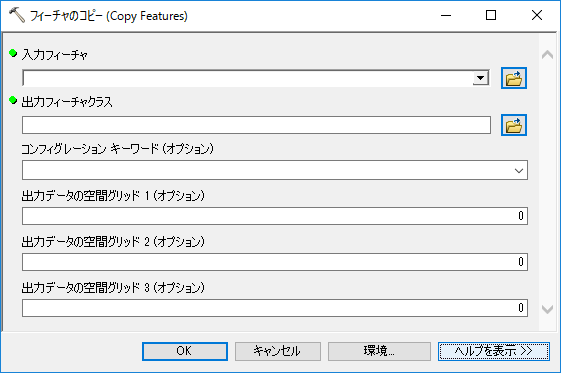The image size is (561, 373).
Task: Click green required indicator beside 入力フィーチャ
Action: (x=13, y=53)
